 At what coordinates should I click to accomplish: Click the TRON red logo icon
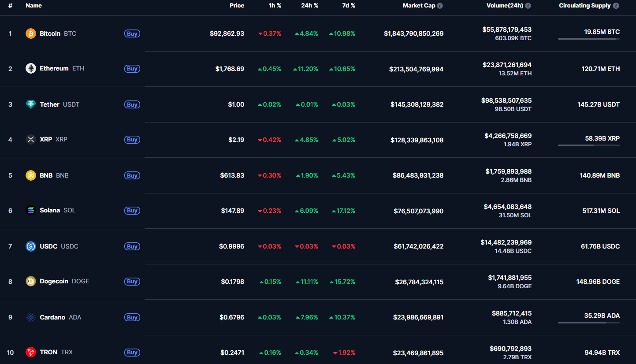tap(30, 352)
